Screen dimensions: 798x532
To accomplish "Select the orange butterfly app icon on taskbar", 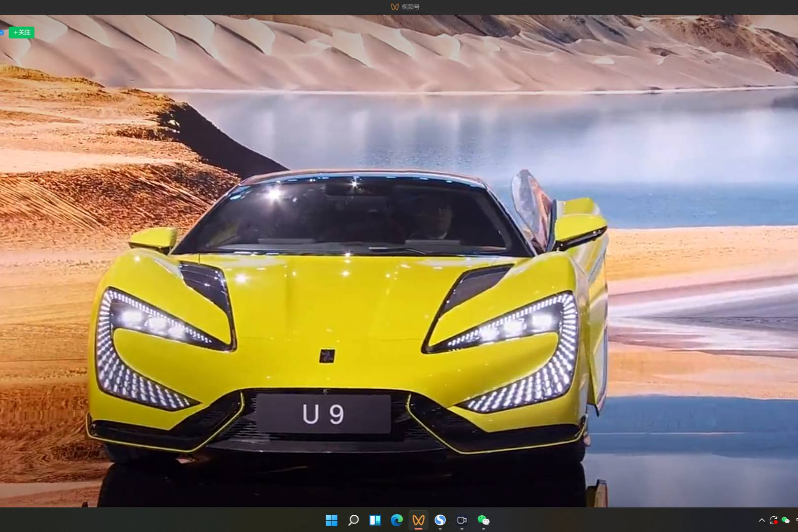I will point(418,520).
